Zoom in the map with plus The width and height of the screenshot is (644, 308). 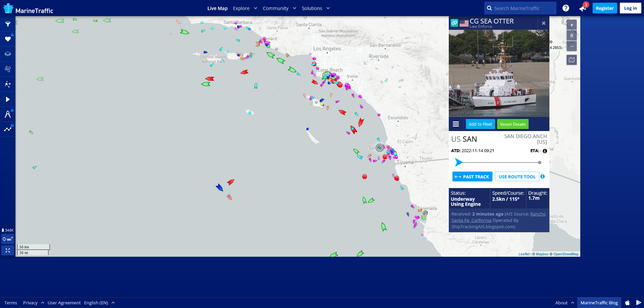pos(572,25)
